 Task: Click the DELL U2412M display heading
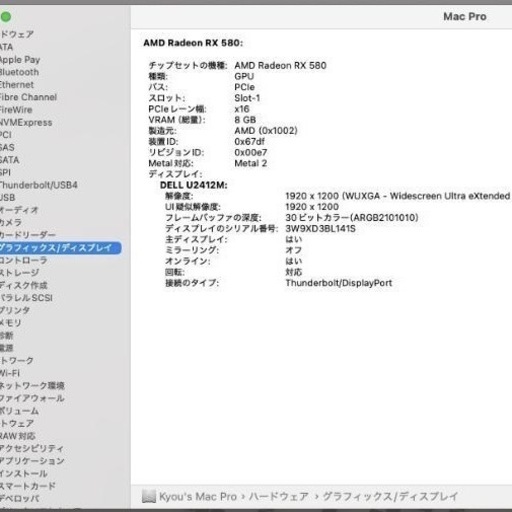pos(194,185)
